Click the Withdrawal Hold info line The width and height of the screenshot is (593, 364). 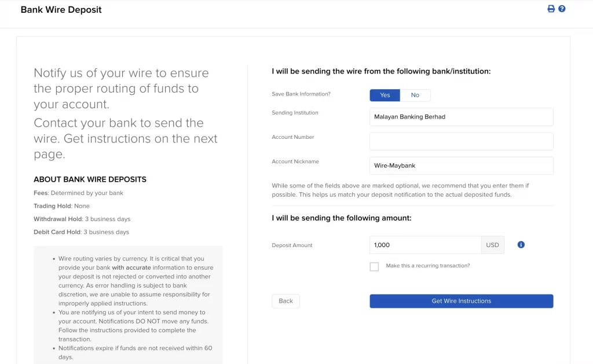82,219
